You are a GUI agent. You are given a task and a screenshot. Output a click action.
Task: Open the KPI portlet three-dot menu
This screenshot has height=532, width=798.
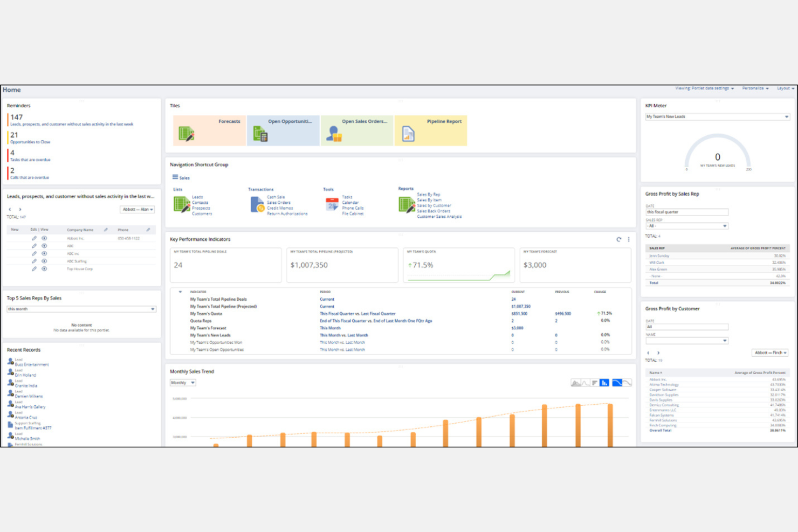(x=629, y=239)
